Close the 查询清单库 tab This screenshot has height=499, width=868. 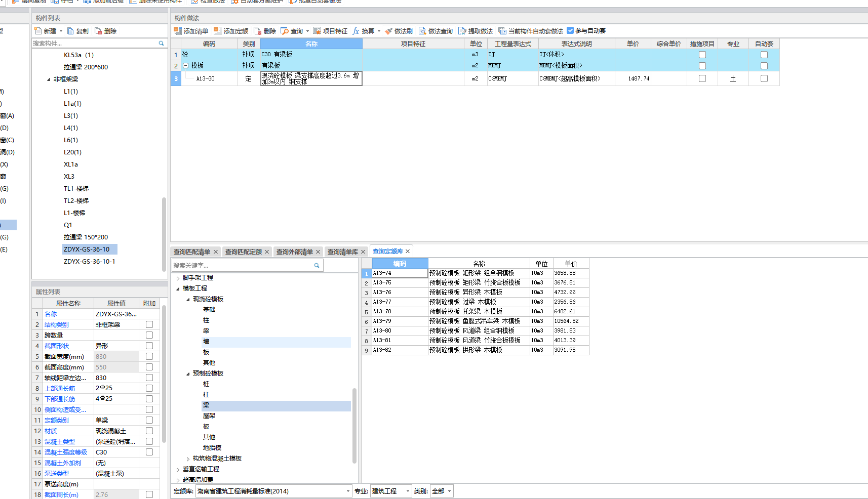click(x=363, y=252)
